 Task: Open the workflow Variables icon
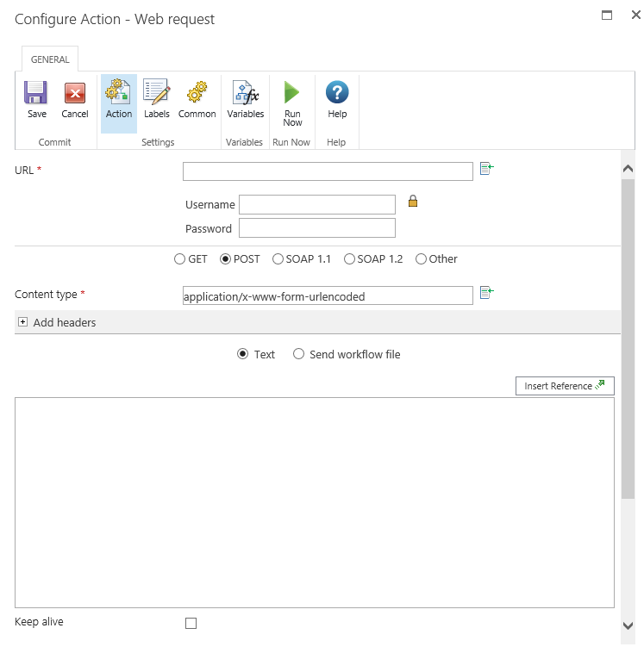coord(245,93)
